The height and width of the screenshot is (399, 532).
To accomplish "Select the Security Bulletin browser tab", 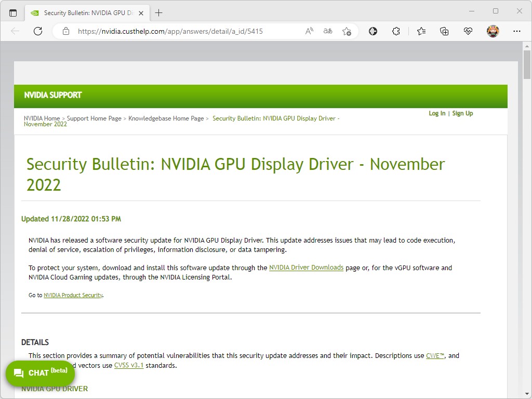I will click(87, 13).
